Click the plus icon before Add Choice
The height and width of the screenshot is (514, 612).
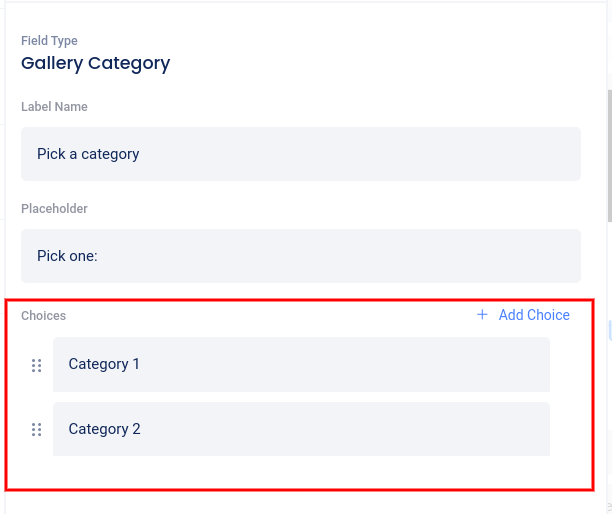coord(482,315)
